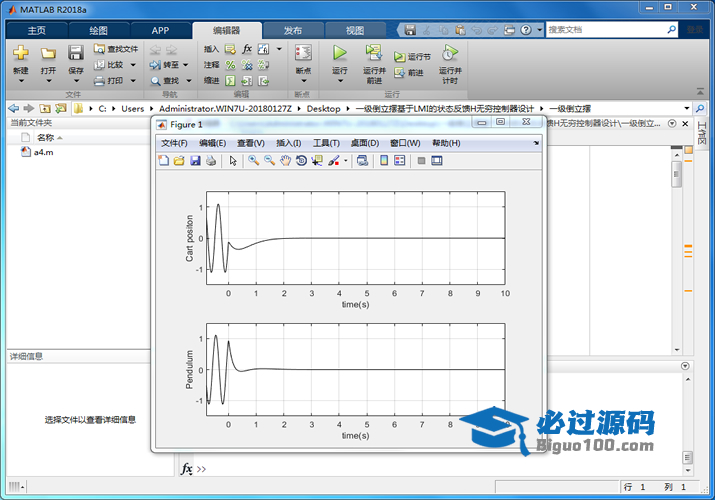Click the smart indent icon next to 缩进
Screen dimensions: 715x500
(x=230, y=81)
